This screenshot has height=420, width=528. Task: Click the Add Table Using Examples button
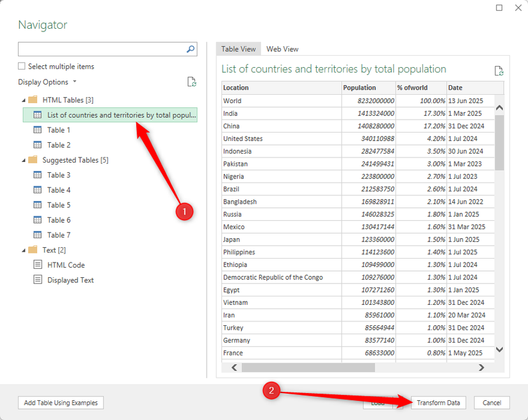[x=60, y=403]
